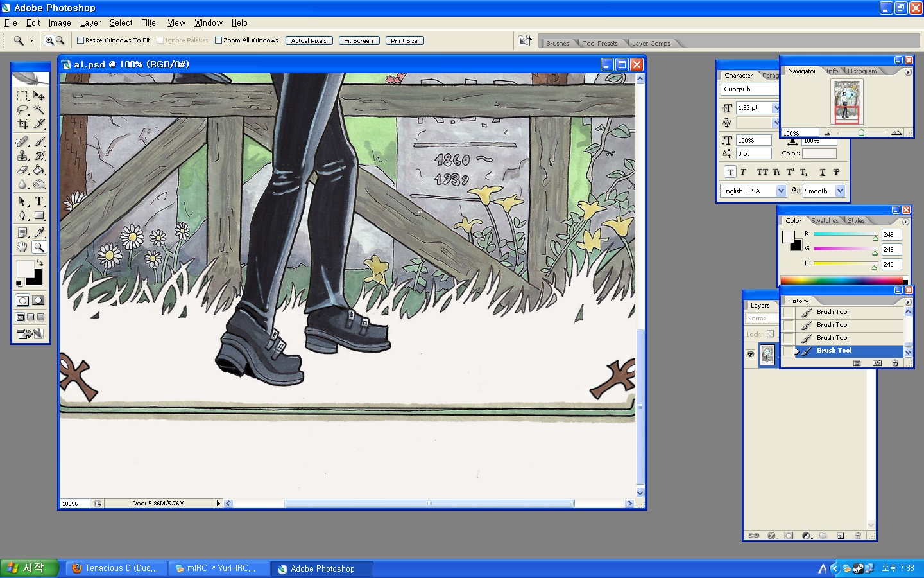Select the Type tool in toolbox
The width and height of the screenshot is (924, 578).
coord(39,201)
